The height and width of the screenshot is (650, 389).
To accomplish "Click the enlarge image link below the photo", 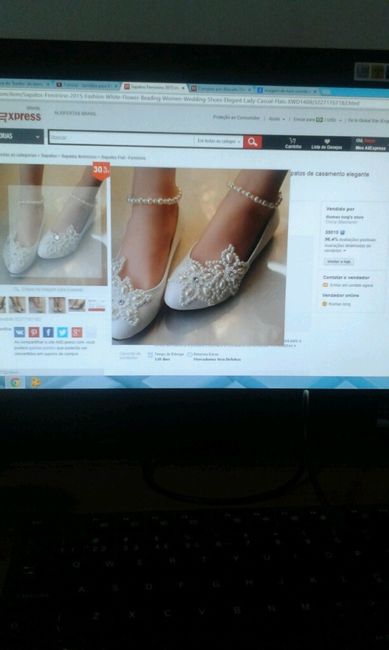I will pyautogui.click(x=49, y=289).
